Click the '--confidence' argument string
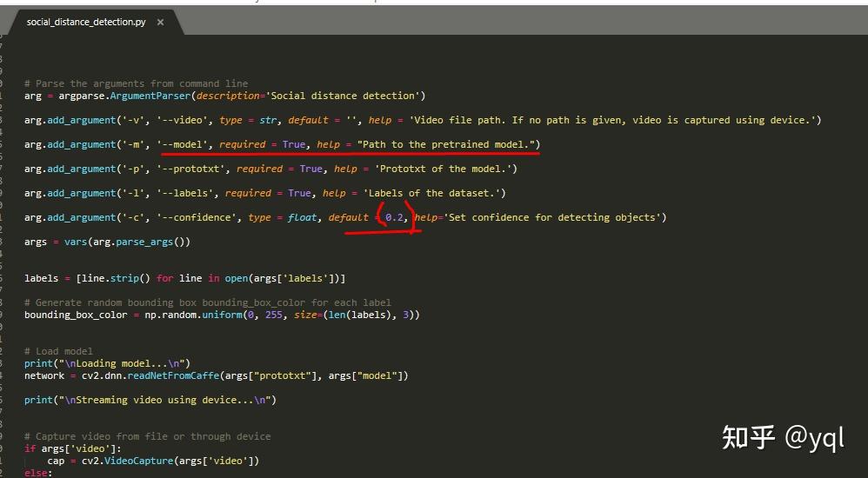This screenshot has width=868, height=478. point(196,217)
